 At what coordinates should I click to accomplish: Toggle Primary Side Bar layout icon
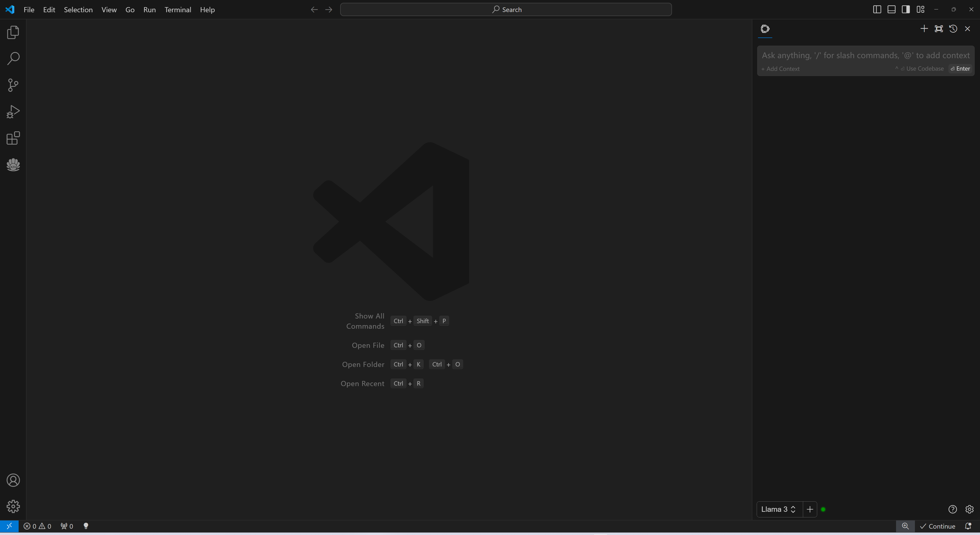[877, 9]
